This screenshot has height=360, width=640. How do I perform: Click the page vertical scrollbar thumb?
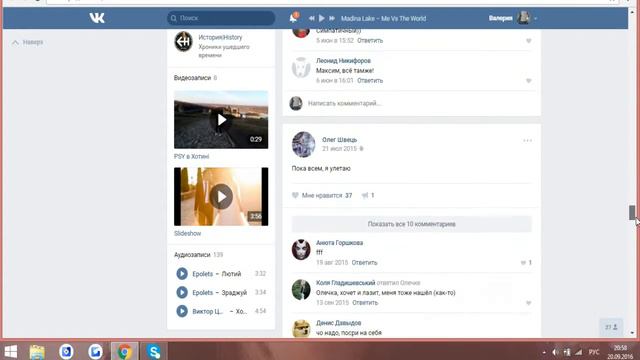632,213
